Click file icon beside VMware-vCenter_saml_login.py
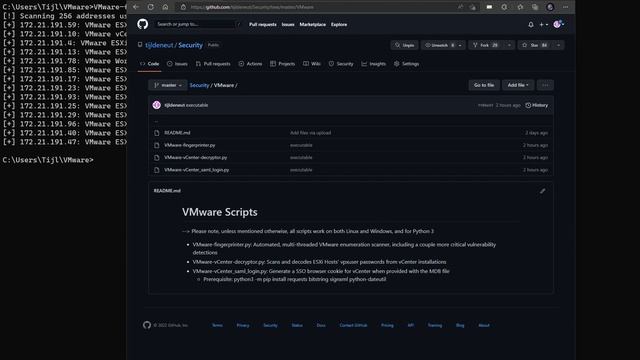This screenshot has width=640, height=360. tap(157, 170)
